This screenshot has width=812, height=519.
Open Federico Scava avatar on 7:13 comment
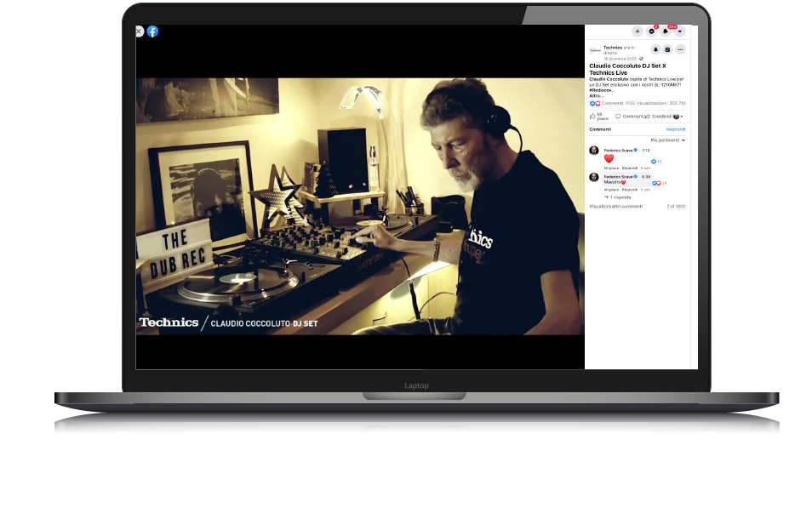594,151
